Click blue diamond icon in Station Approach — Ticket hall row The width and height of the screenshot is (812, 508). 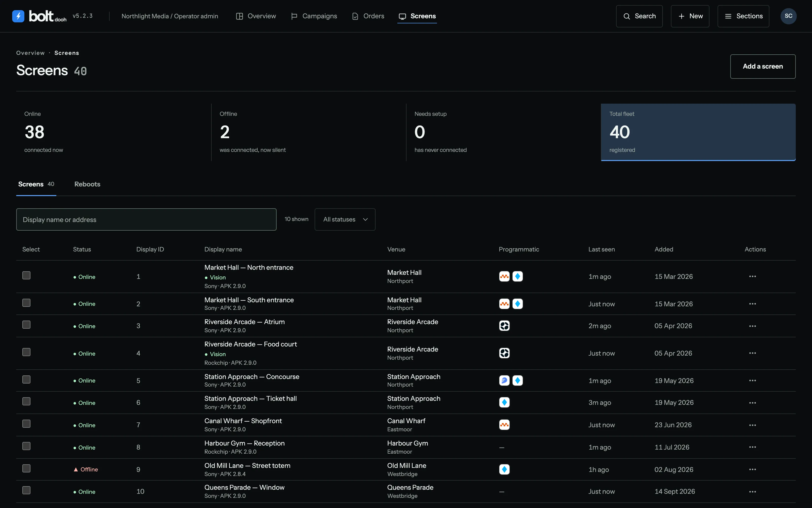[x=504, y=403]
